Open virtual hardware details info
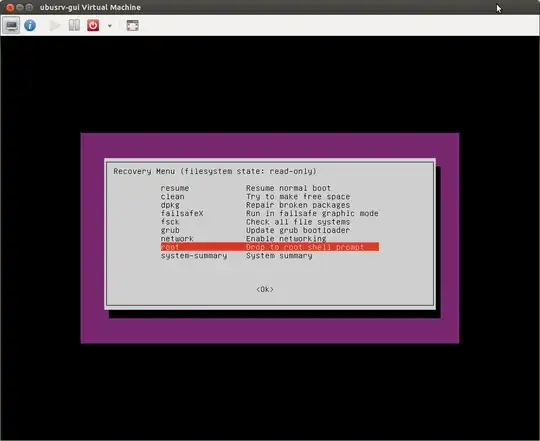This screenshot has width=540, height=441. pyautogui.click(x=30, y=25)
